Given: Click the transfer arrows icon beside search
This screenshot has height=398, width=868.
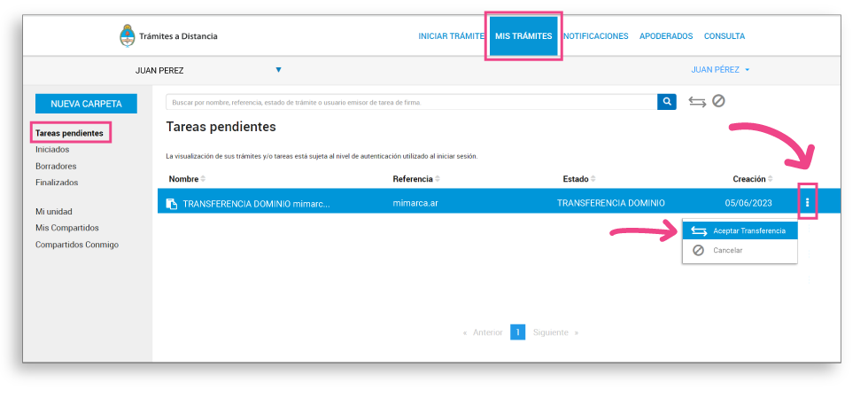Looking at the screenshot, I should pyautogui.click(x=697, y=102).
